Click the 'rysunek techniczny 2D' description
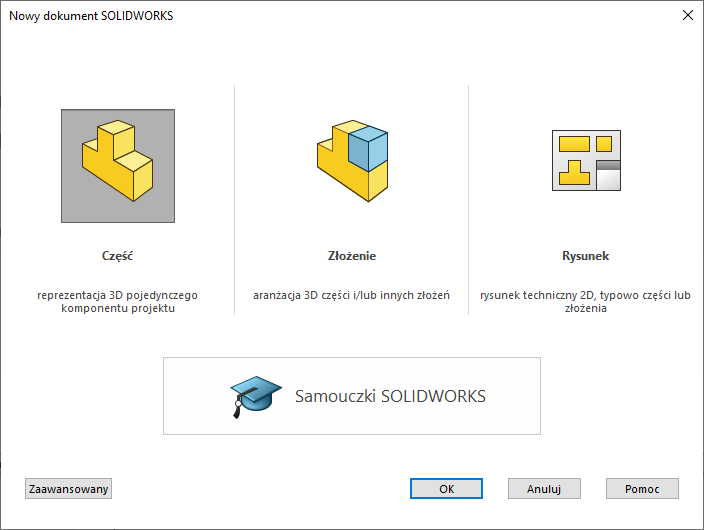This screenshot has height=530, width=704. click(586, 295)
